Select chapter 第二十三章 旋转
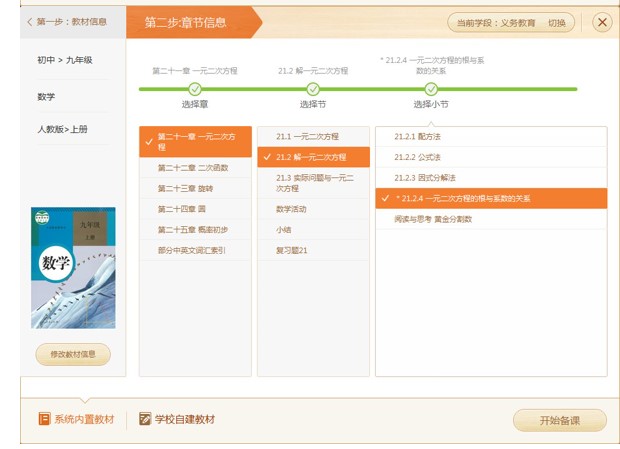 point(195,189)
